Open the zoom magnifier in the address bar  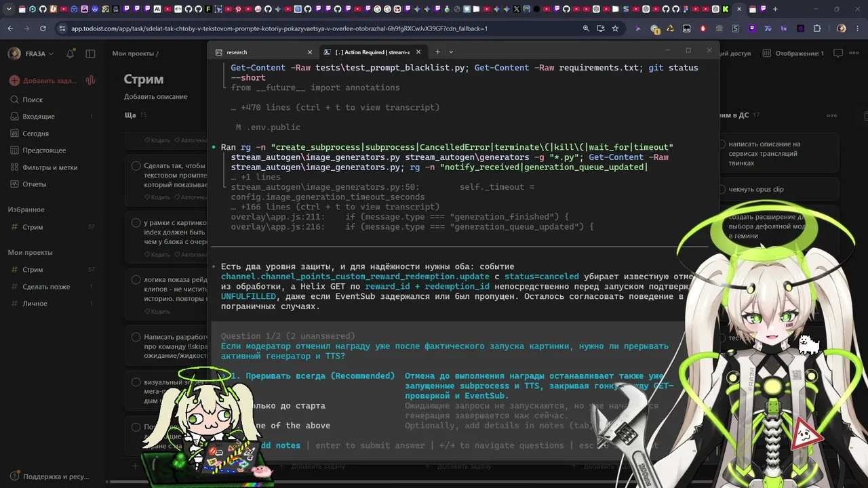[x=586, y=28]
